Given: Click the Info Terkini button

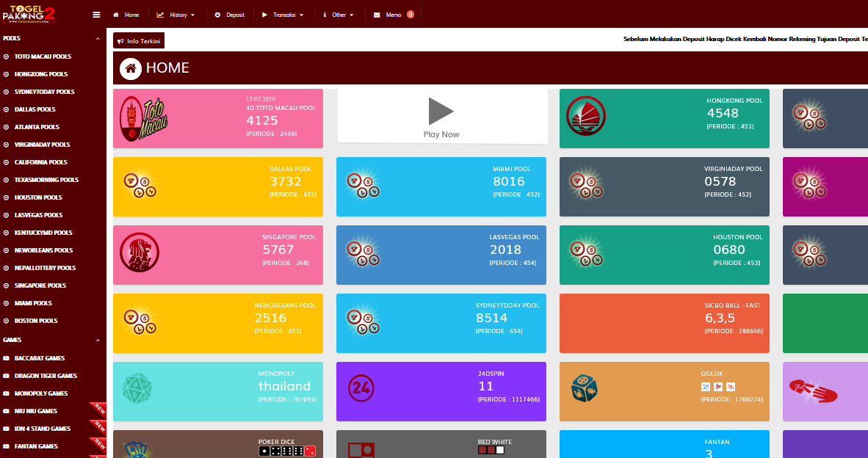Looking at the screenshot, I should point(138,41).
